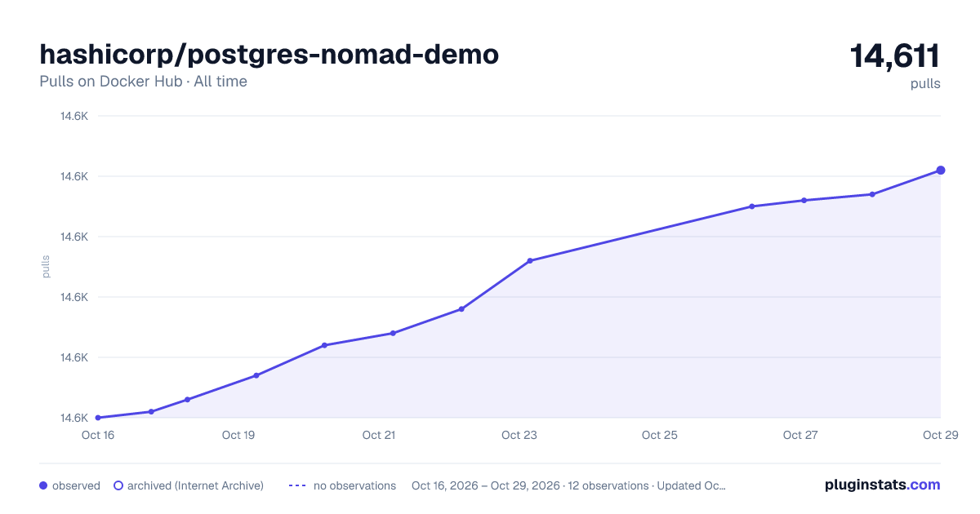Viewport: 980px width, 514px height.
Task: Click the Oct 19 x-axis label
Action: click(x=238, y=435)
